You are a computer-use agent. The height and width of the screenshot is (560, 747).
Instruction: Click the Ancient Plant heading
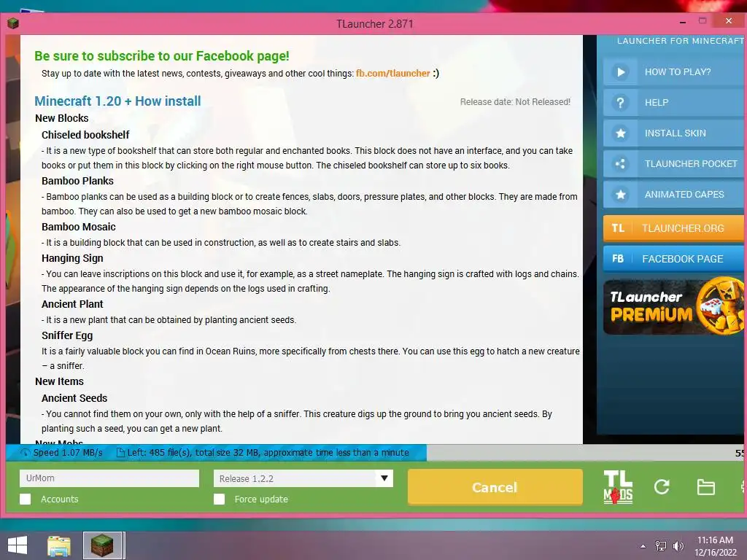[72, 304]
